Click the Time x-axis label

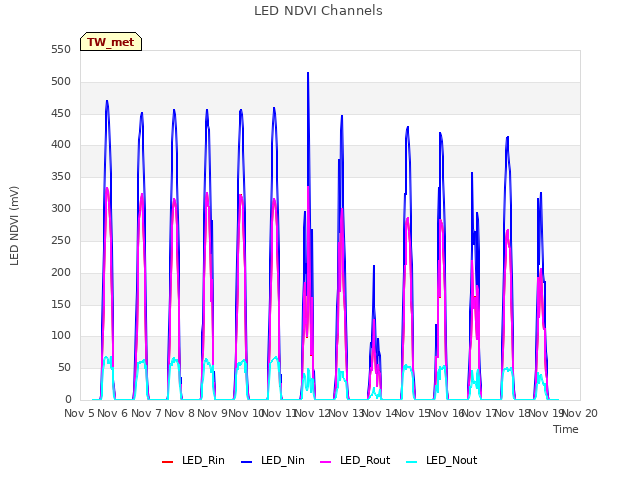(x=566, y=429)
